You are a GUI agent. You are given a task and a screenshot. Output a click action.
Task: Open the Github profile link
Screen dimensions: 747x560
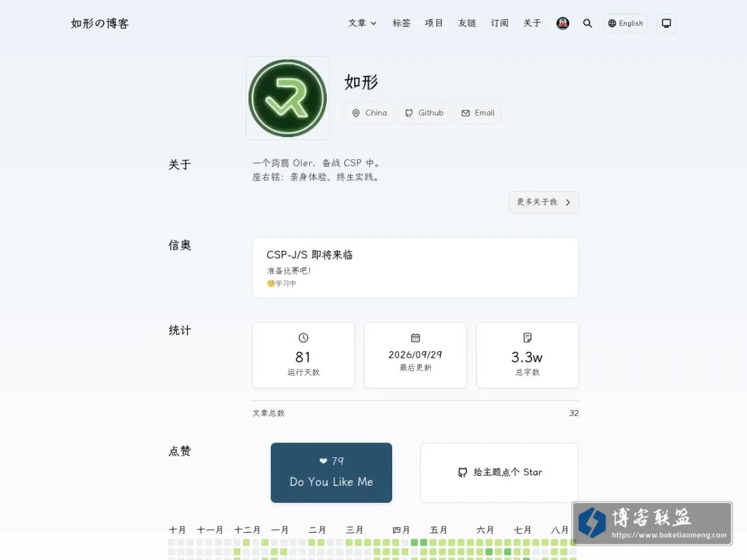coord(424,113)
